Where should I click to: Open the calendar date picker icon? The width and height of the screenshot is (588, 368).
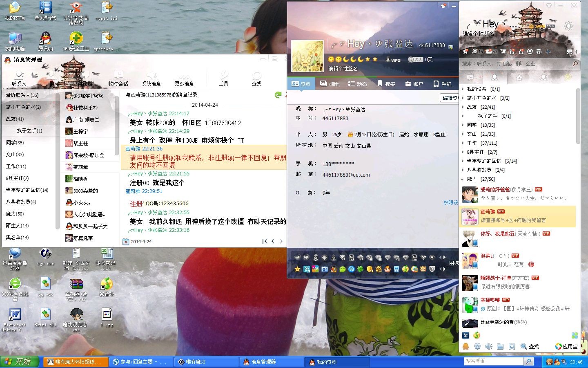pos(126,242)
